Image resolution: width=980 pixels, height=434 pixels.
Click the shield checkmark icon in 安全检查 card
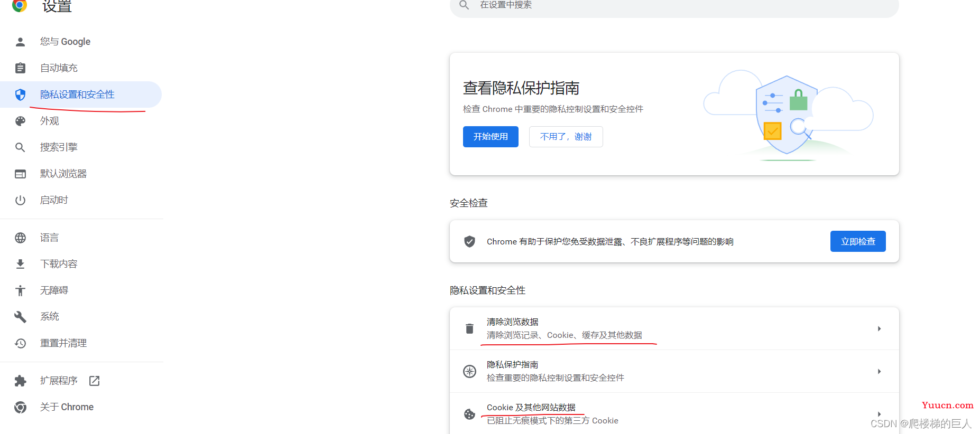[469, 241]
